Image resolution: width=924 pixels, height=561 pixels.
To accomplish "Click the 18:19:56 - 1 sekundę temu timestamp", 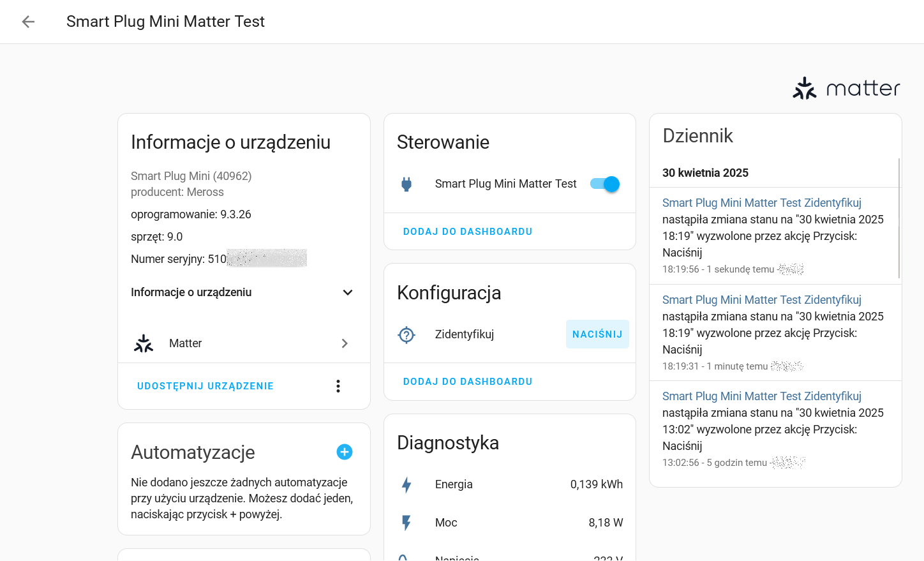I will 718,269.
